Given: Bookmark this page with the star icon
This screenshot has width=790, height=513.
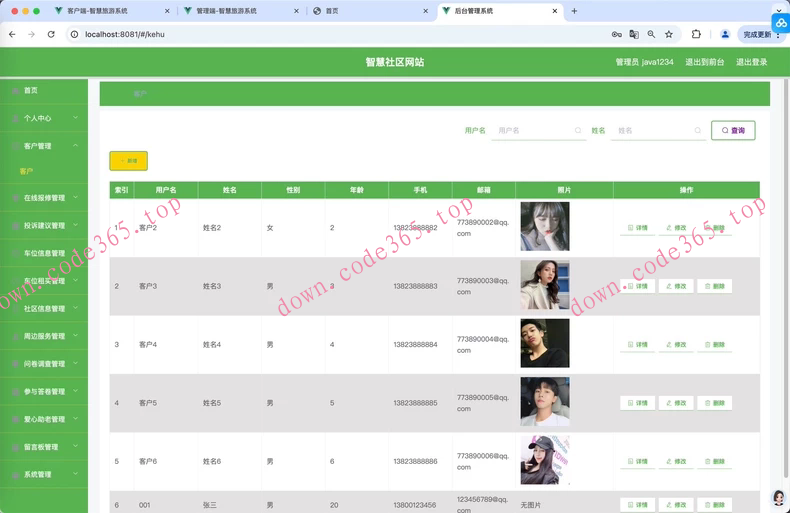Looking at the screenshot, I should coord(669,34).
